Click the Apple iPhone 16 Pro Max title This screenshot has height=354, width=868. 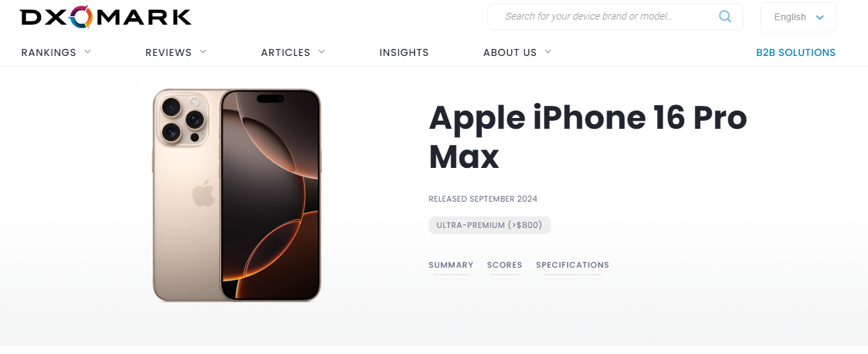pyautogui.click(x=588, y=137)
